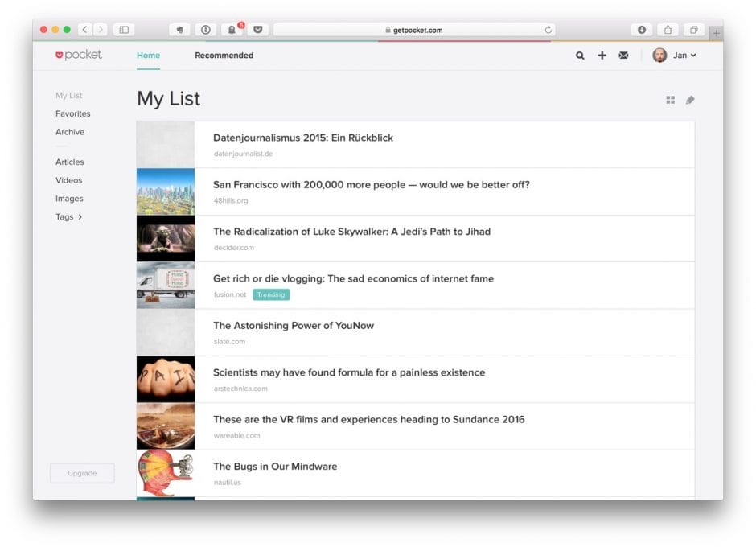
Task: Open The Bugs in Our Mindware thumbnail
Action: 166,473
